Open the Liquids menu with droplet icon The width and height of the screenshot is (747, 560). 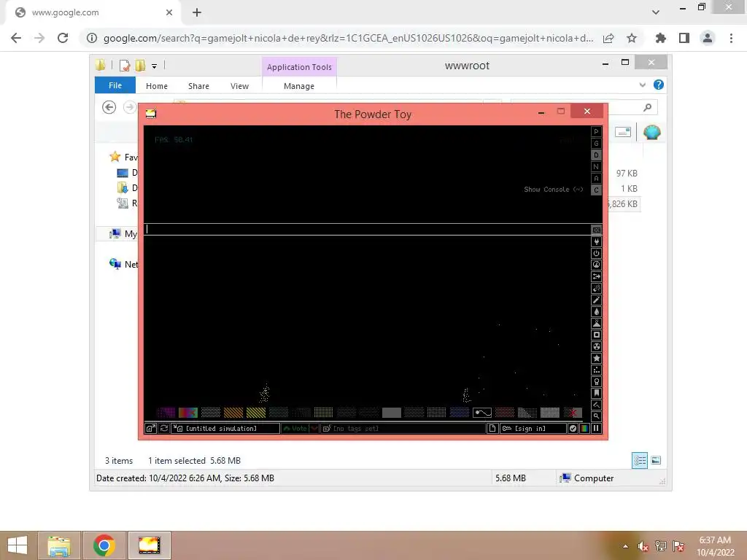click(x=596, y=311)
